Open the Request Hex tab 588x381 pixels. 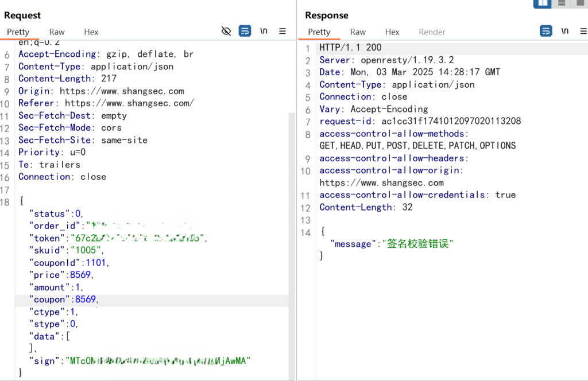coord(91,32)
